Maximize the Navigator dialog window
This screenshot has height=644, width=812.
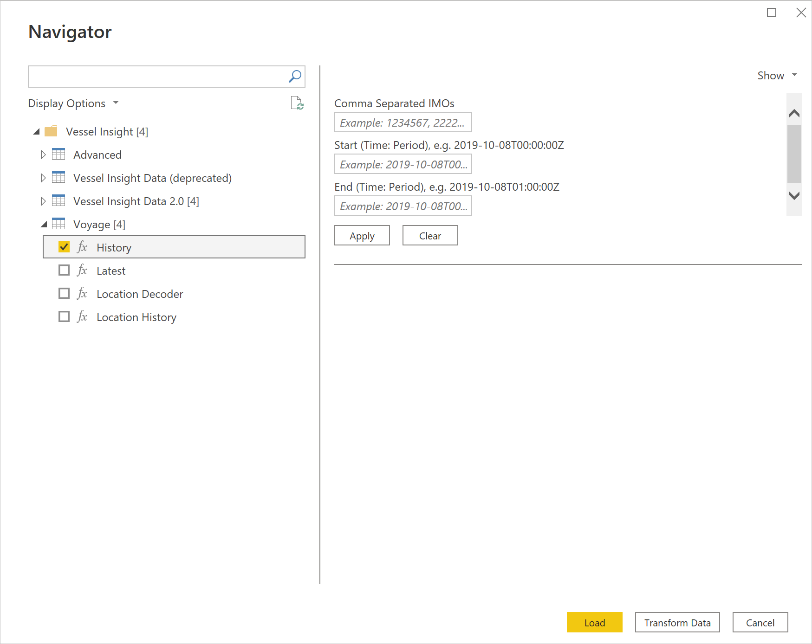(x=772, y=13)
